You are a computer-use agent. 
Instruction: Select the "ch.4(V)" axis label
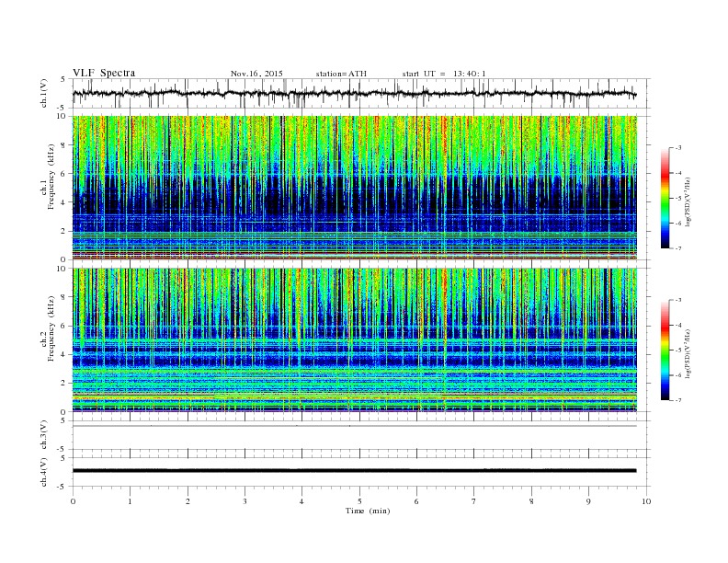point(44,475)
